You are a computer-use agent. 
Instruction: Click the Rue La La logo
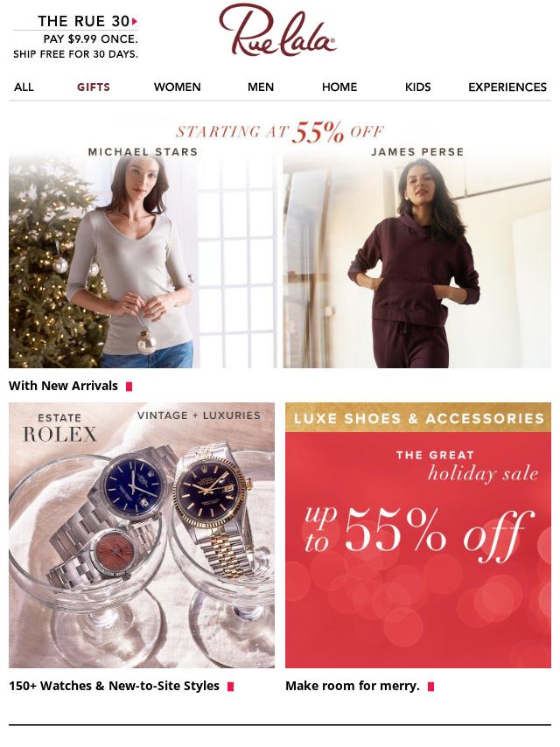(277, 31)
